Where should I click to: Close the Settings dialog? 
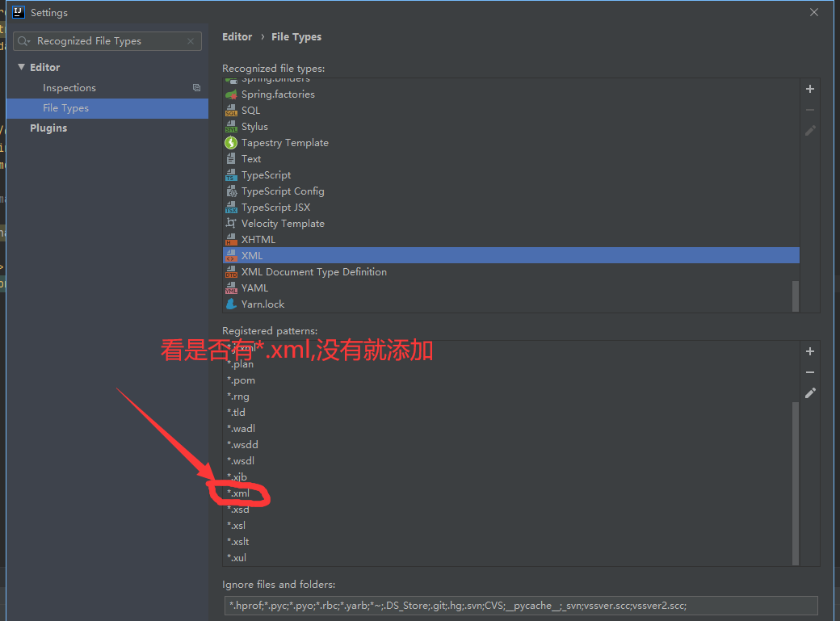[x=814, y=12]
